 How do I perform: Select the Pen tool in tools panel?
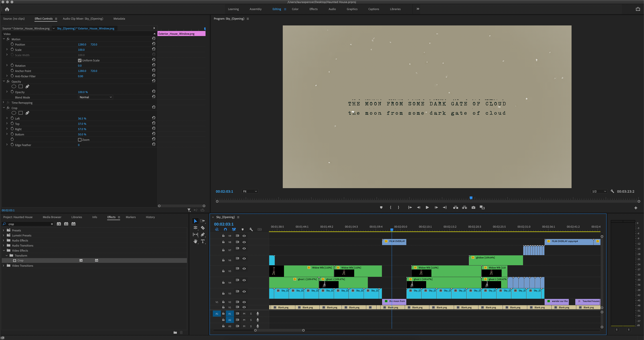[203, 234]
